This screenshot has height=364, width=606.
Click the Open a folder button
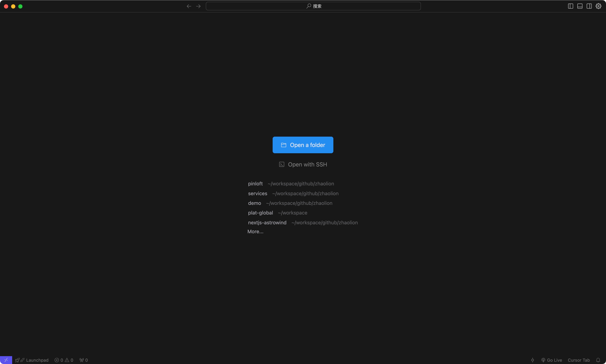click(303, 145)
